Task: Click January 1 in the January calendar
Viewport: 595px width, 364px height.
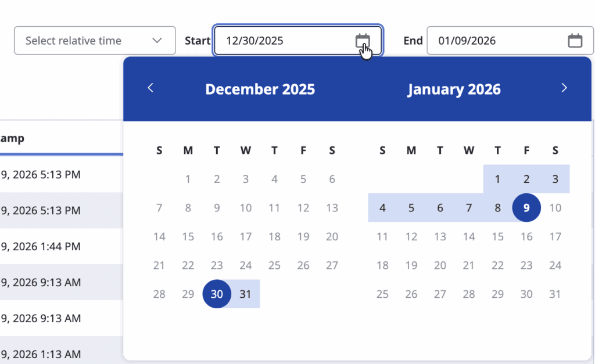Action: click(497, 179)
